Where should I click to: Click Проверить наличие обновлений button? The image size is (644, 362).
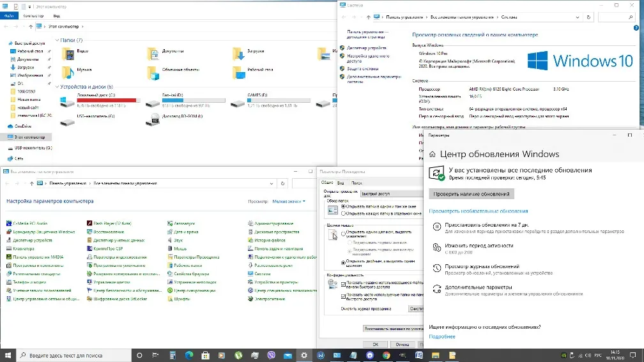tap(471, 193)
